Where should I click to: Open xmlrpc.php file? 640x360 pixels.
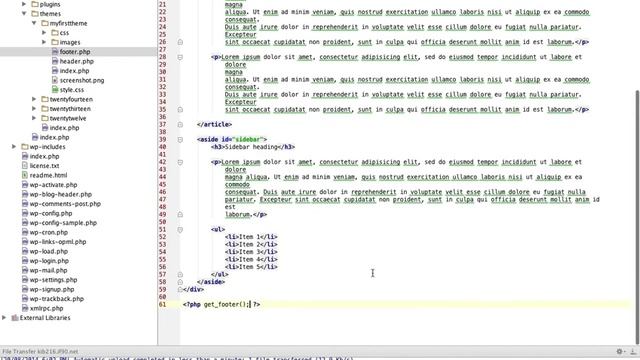tap(46, 308)
